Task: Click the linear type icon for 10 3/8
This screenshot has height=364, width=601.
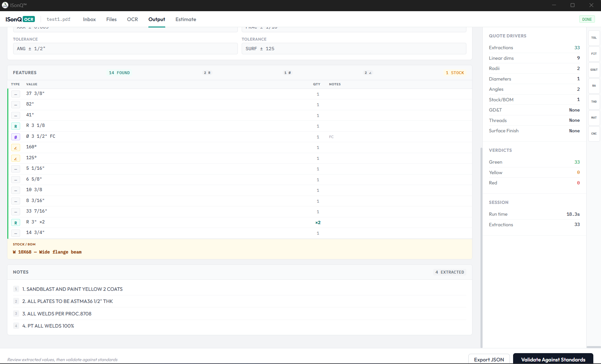Action: 16,190
